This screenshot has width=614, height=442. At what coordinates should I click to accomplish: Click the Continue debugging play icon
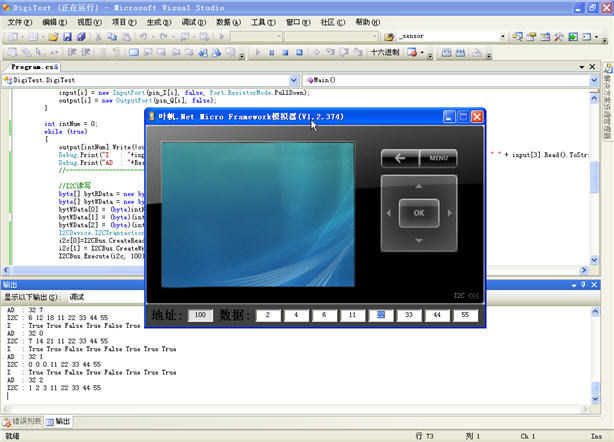tap(258, 52)
